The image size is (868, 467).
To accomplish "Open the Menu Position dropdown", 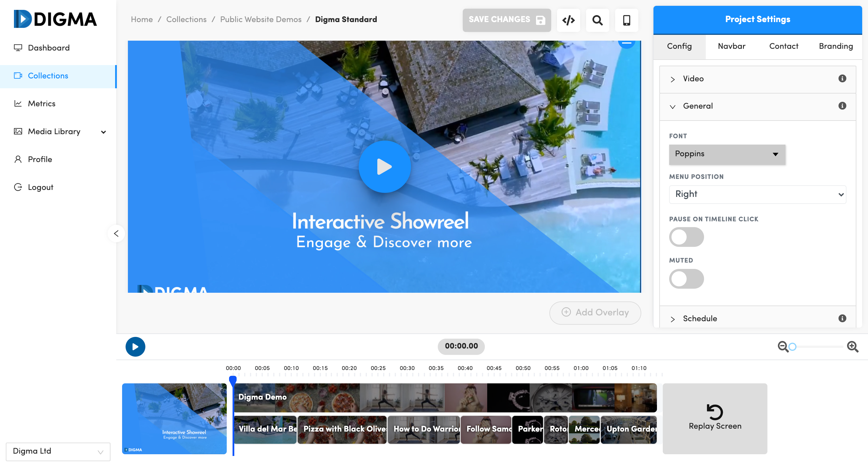I will (x=757, y=194).
